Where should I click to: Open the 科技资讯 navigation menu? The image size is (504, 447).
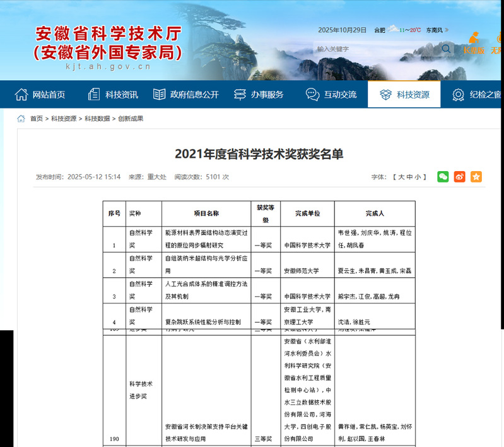tap(113, 95)
